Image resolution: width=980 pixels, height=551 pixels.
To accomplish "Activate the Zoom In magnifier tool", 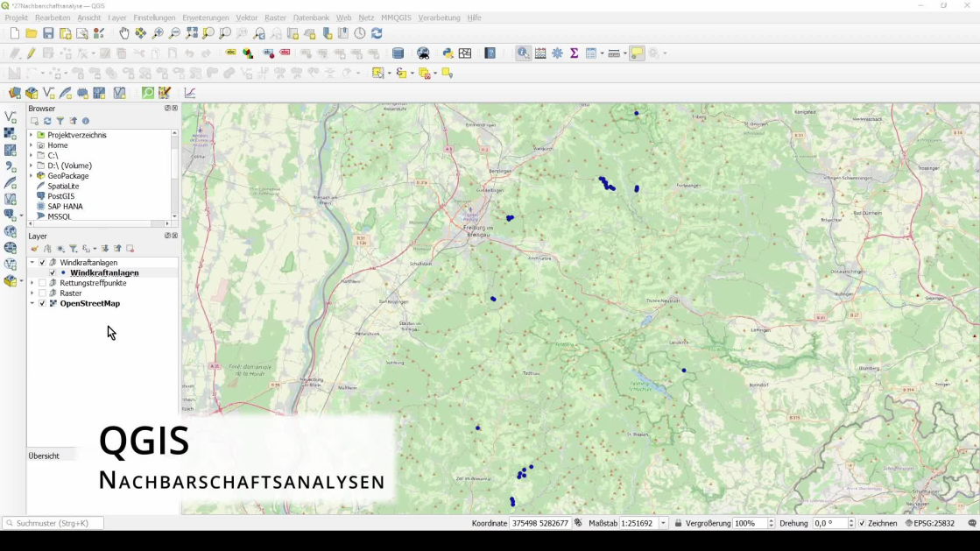I will 158,33.
